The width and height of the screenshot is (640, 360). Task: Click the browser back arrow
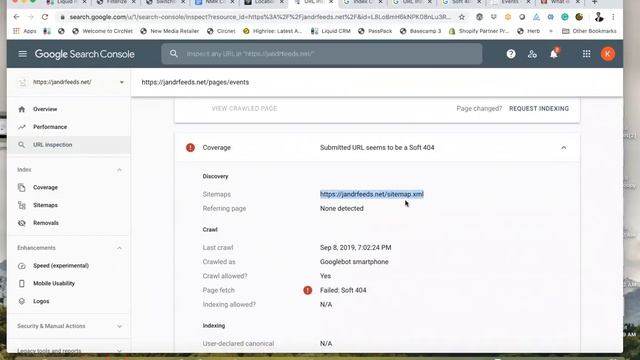tap(16, 17)
